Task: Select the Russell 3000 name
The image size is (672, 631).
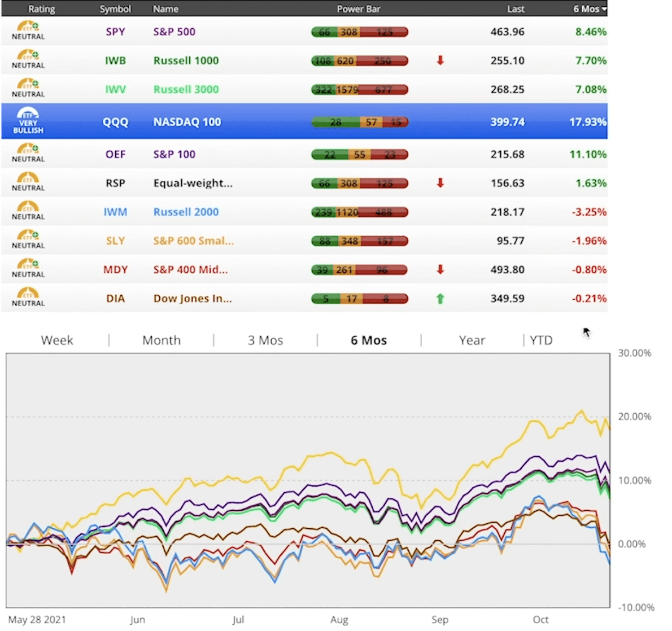Action: point(186,89)
